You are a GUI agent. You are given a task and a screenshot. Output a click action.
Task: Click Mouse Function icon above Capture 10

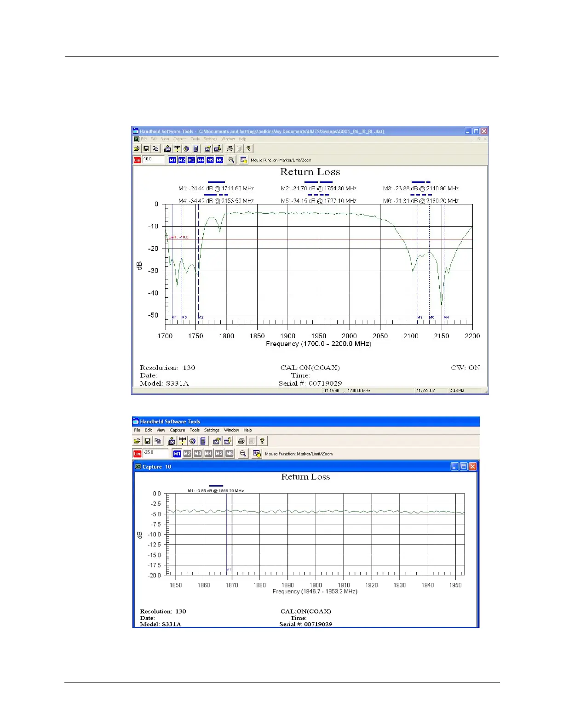(257, 454)
